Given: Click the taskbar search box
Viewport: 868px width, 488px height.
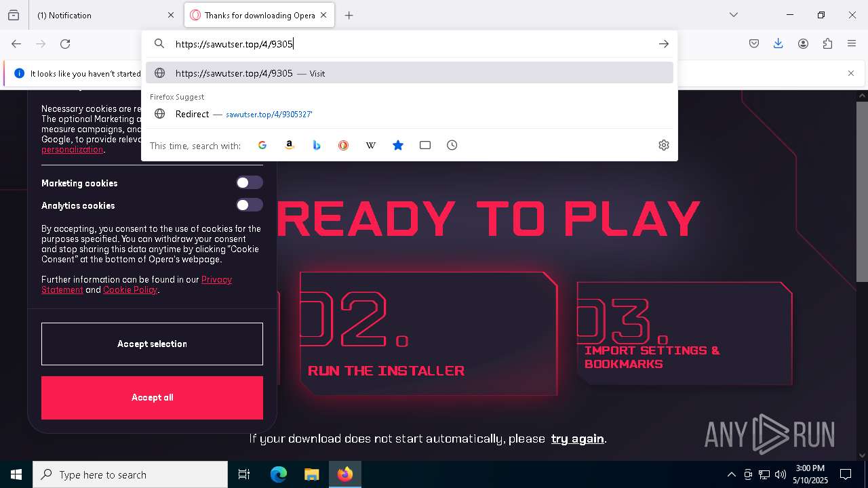Looking at the screenshot, I should click(x=130, y=474).
